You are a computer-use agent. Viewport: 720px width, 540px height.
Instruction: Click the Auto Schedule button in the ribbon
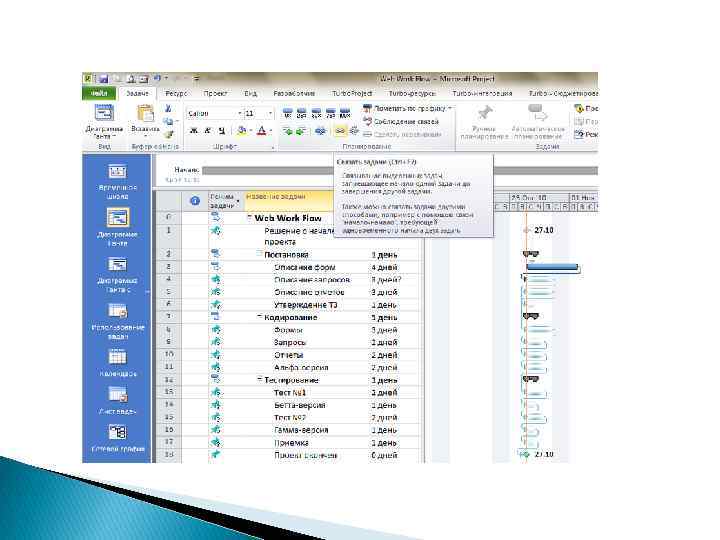pyautogui.click(x=537, y=123)
